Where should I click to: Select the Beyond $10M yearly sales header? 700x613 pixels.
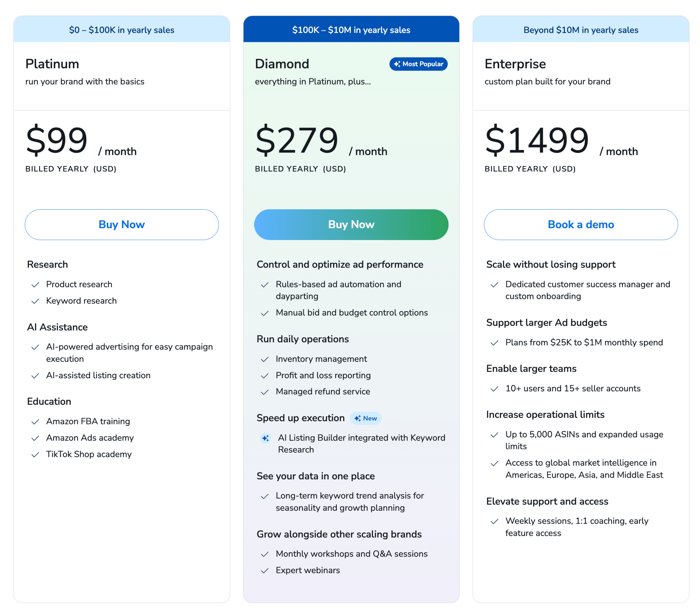581,30
